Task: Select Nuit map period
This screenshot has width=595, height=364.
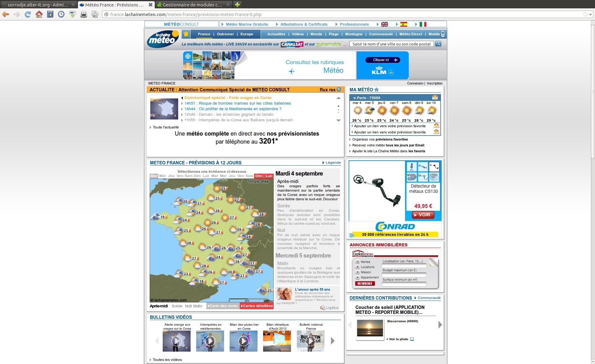Action: click(188, 306)
